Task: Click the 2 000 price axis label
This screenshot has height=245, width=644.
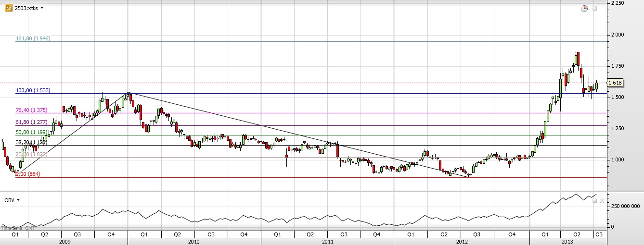Action: [617, 35]
